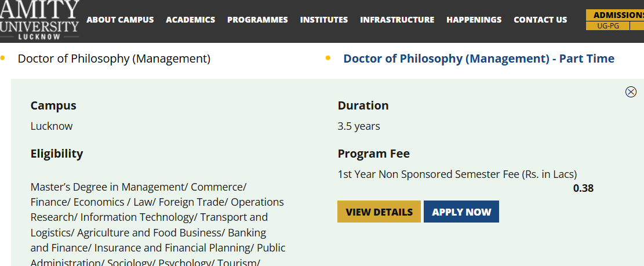Expand the Institutes menu
The image size is (644, 266).
tap(324, 20)
